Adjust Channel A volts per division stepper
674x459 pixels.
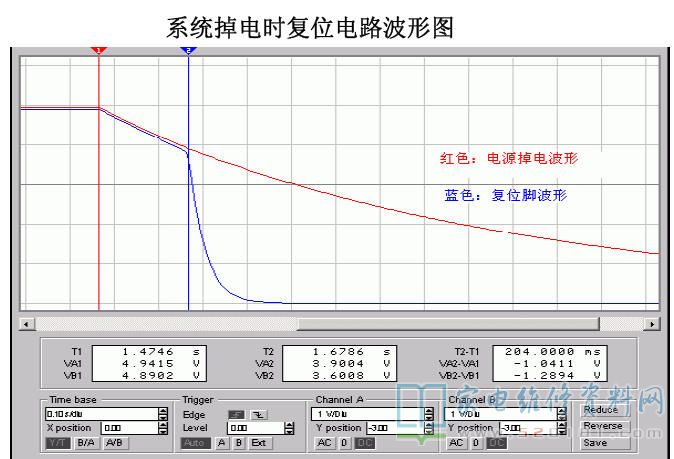(x=429, y=412)
